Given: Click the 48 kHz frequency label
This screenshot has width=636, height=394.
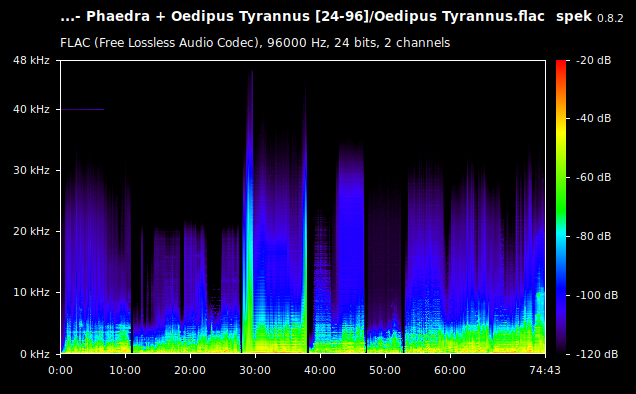Looking at the screenshot, I should point(31,60).
